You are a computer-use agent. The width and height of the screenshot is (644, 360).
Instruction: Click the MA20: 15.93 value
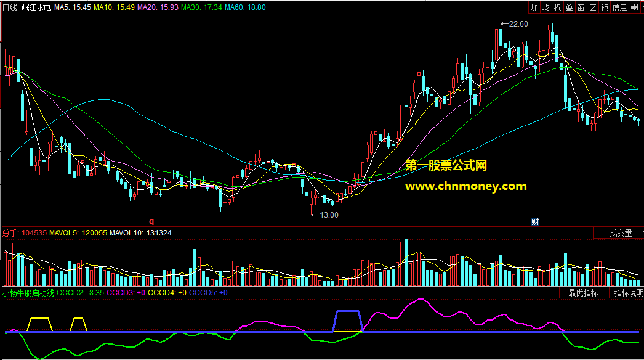[x=158, y=7]
